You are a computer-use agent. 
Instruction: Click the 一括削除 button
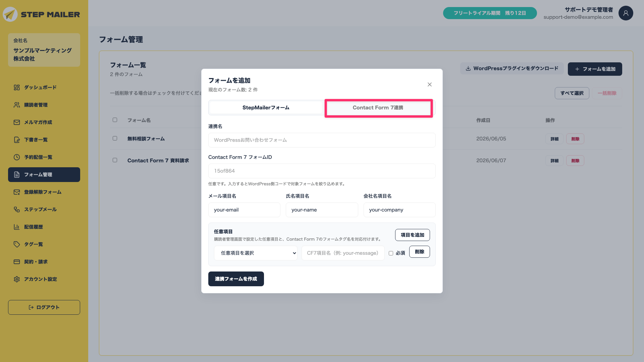coord(607,93)
